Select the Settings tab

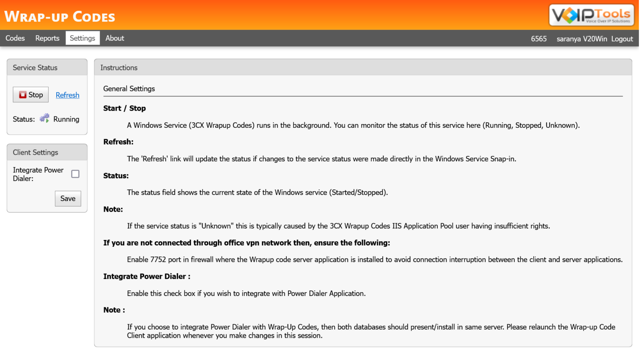pos(82,38)
